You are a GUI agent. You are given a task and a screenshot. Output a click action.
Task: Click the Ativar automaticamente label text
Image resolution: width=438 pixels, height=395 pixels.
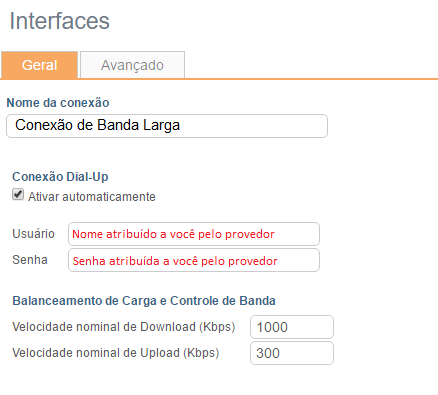click(92, 197)
